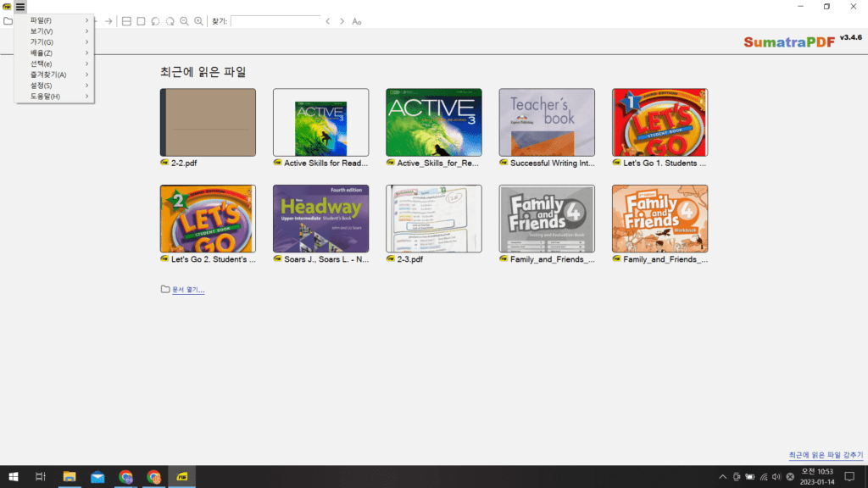Expand the submenu arrow beside 설정(S)
The height and width of the screenshot is (488, 868).
[x=87, y=86]
